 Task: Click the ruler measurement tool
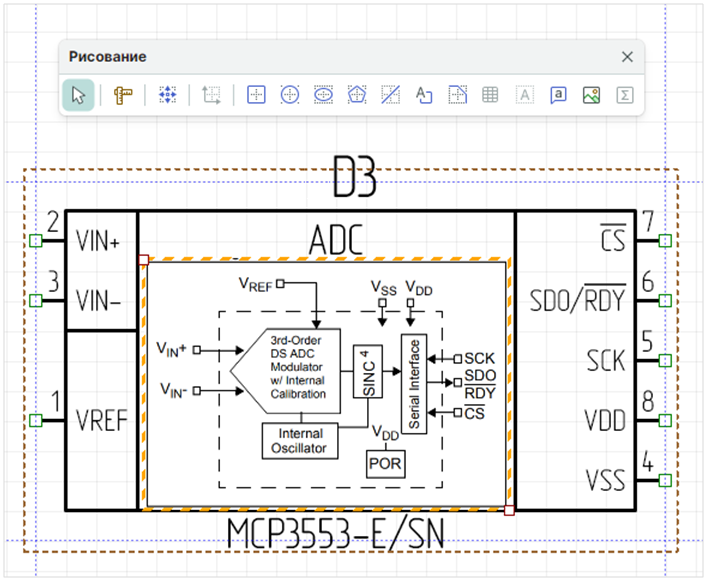[123, 96]
